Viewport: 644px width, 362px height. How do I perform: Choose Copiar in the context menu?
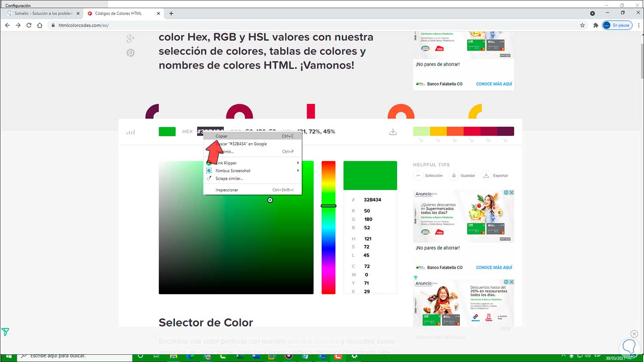pyautogui.click(x=252, y=136)
